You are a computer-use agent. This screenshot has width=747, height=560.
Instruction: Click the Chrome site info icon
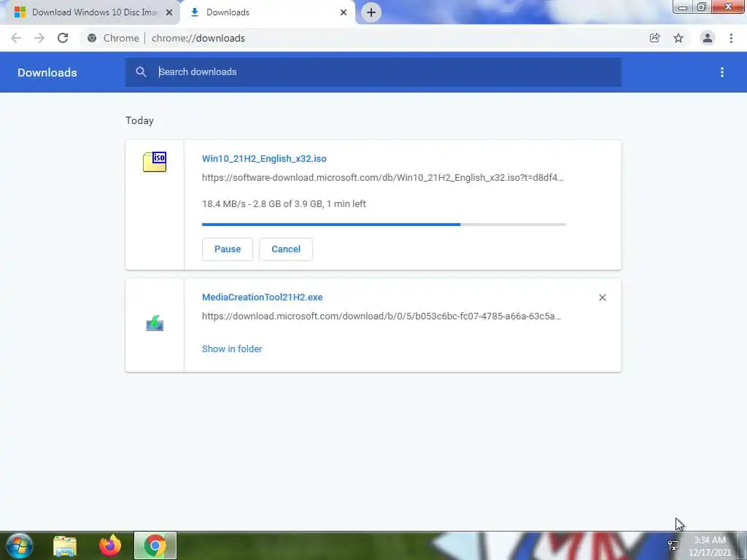[x=92, y=38]
